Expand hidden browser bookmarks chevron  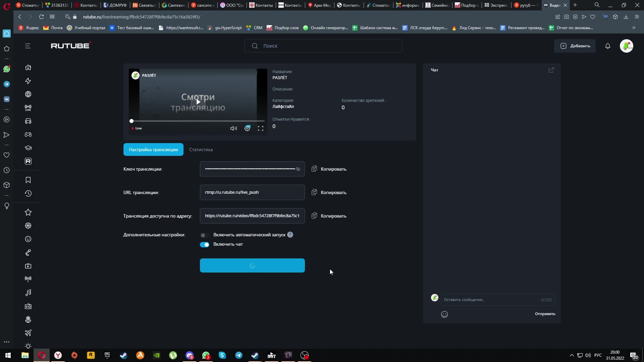tap(634, 28)
